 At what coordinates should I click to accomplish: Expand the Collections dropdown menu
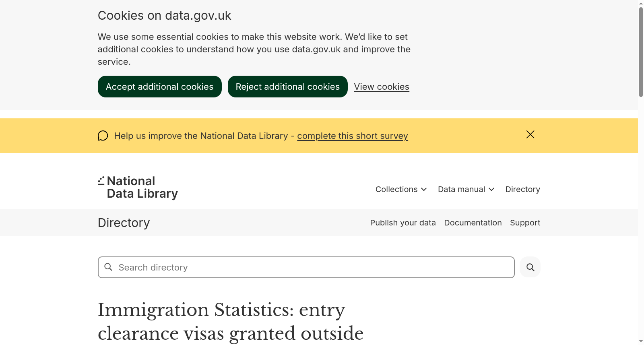pyautogui.click(x=401, y=189)
